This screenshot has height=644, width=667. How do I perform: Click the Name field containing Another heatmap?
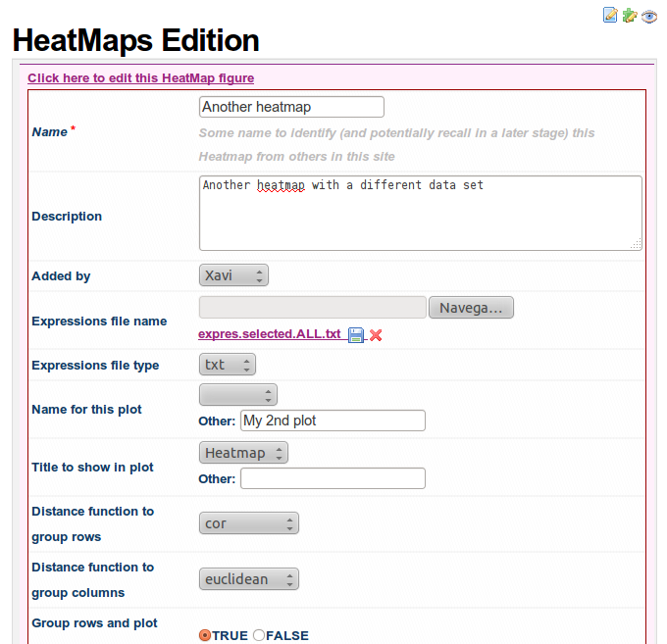click(x=291, y=107)
